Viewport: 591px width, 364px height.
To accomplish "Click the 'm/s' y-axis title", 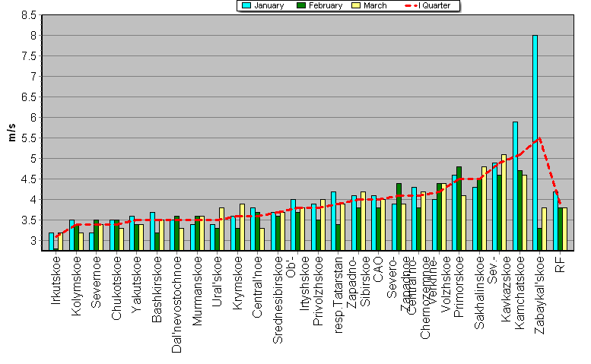I will pos(12,132).
